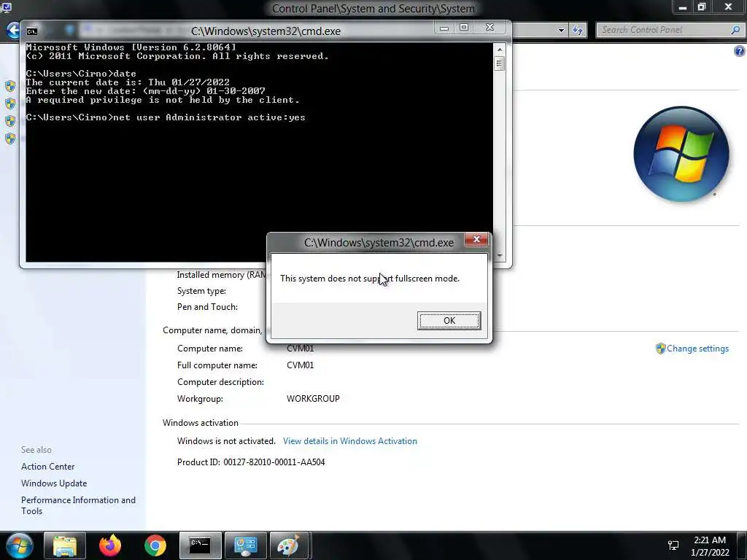Viewport: 747px width, 560px height.
Task: Minimize the Control Panel window
Action: click(x=683, y=7)
